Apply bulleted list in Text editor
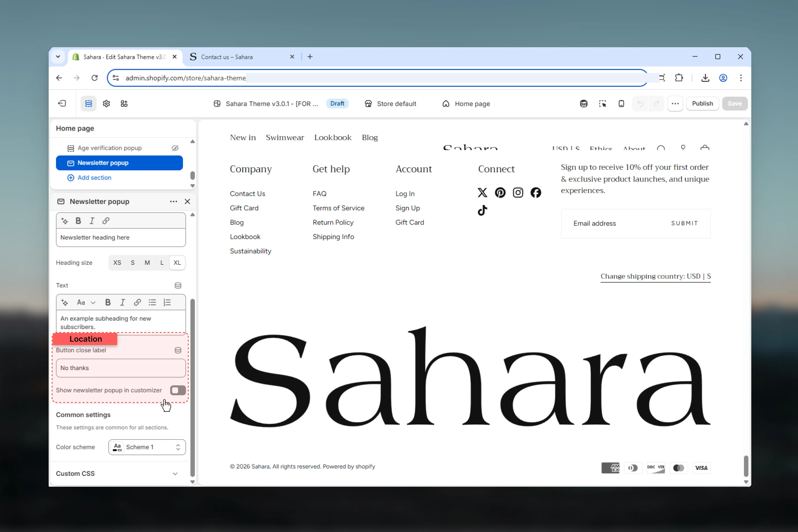Viewport: 798px width, 532px height. click(152, 302)
